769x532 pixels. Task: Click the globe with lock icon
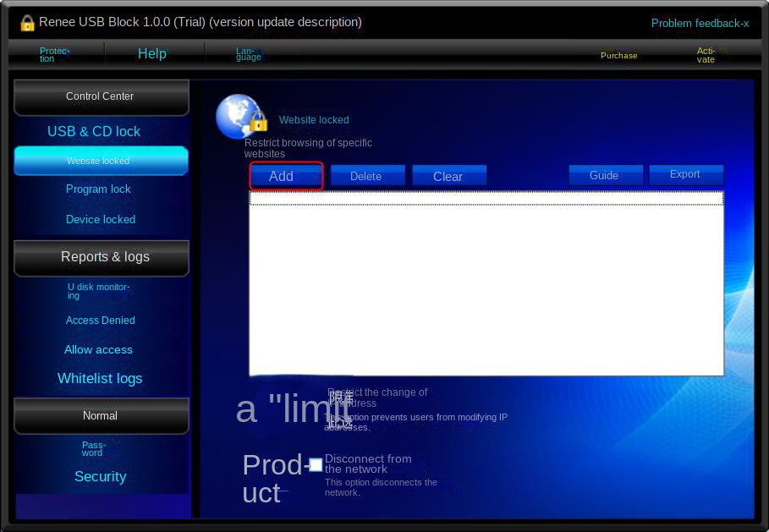[x=240, y=117]
